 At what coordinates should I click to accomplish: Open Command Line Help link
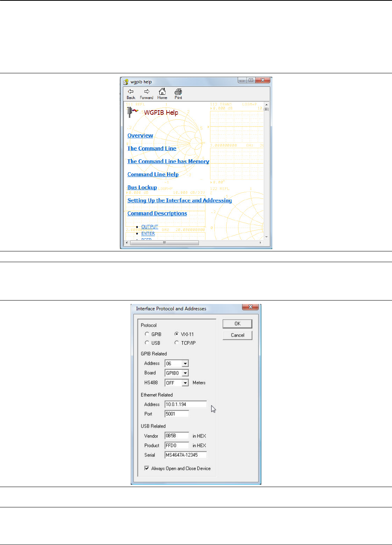coord(153,174)
